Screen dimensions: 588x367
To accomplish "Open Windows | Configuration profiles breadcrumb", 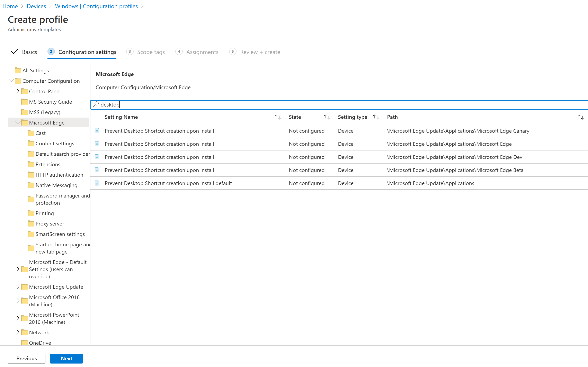I will (x=96, y=6).
